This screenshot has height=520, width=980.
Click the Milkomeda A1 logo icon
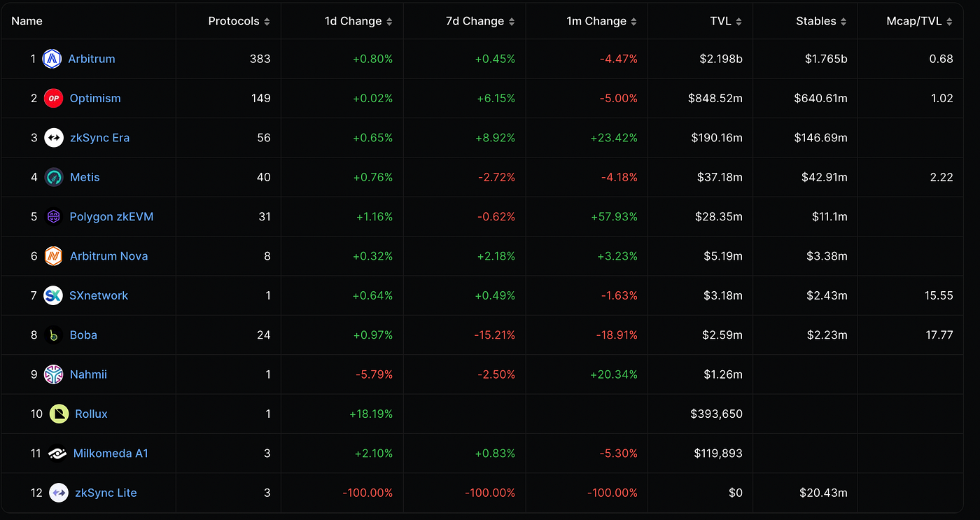[x=58, y=454]
